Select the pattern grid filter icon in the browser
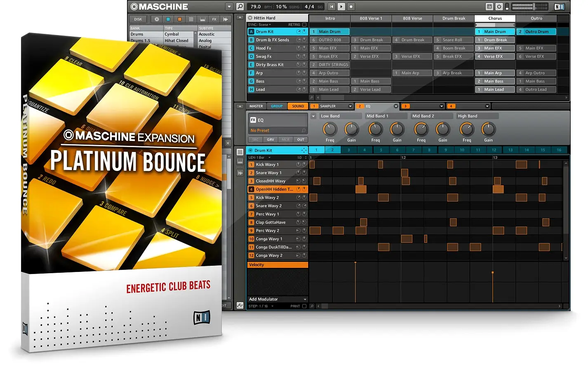 (191, 19)
